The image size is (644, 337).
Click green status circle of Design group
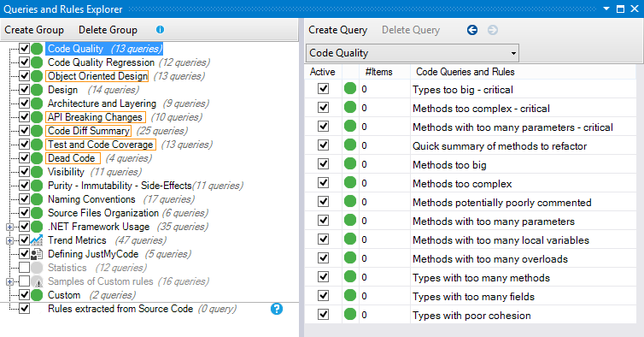37,90
